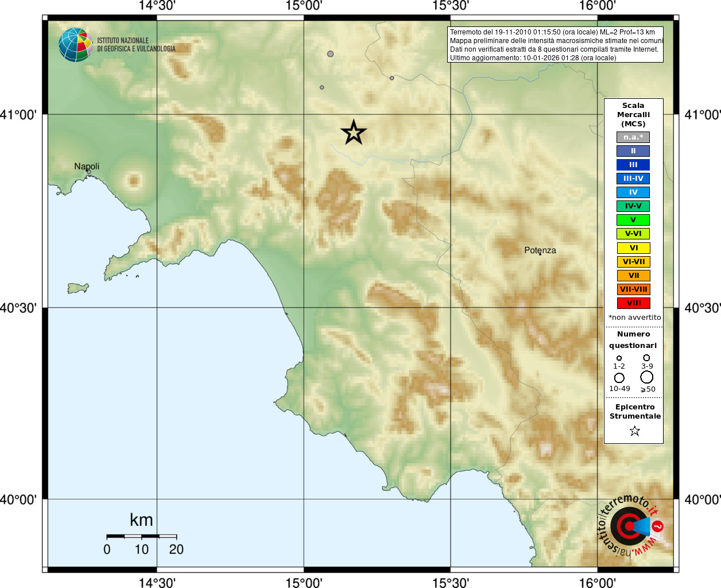Viewport: 721px width, 588px height.
Task: Click the Napoli city label
Action: 87,167
